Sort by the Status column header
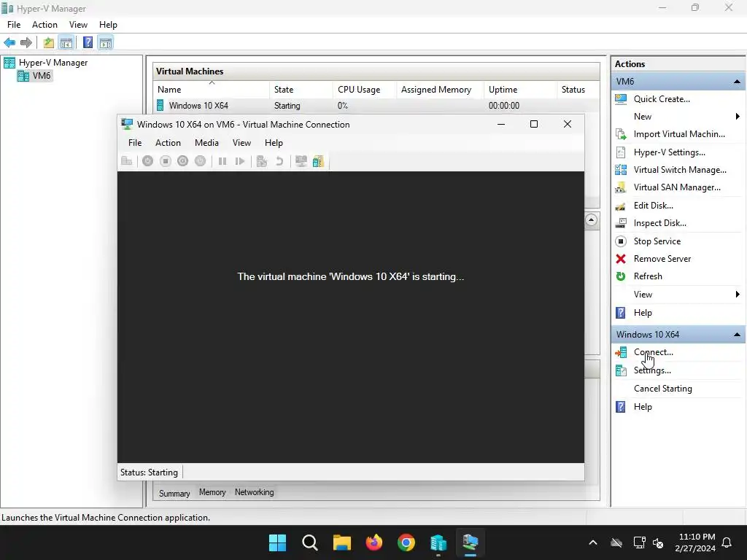Viewport: 747px width, 560px height. (x=578, y=90)
